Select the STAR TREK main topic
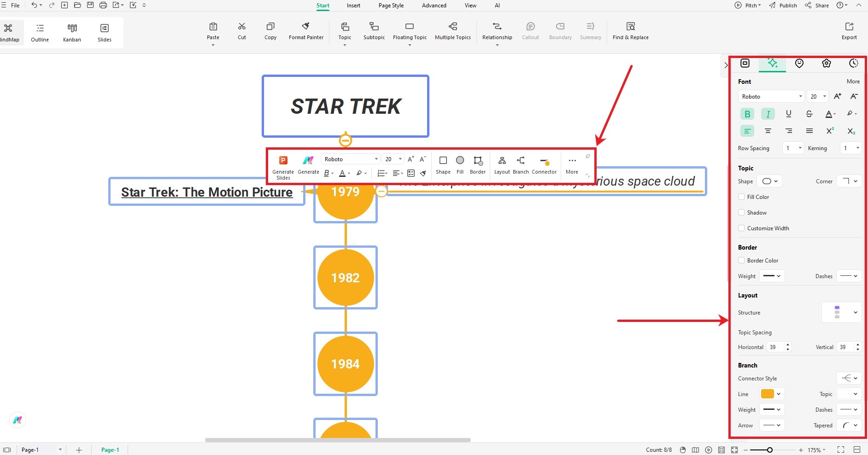 point(346,106)
